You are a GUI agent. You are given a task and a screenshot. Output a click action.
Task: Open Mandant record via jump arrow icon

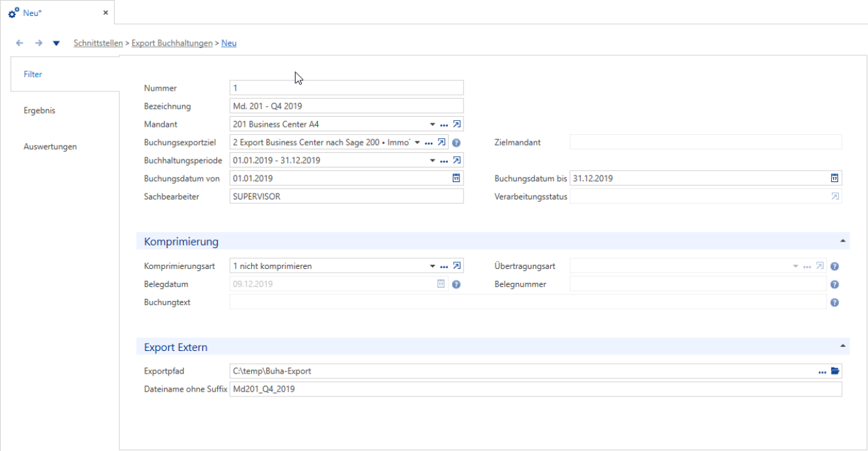(457, 124)
